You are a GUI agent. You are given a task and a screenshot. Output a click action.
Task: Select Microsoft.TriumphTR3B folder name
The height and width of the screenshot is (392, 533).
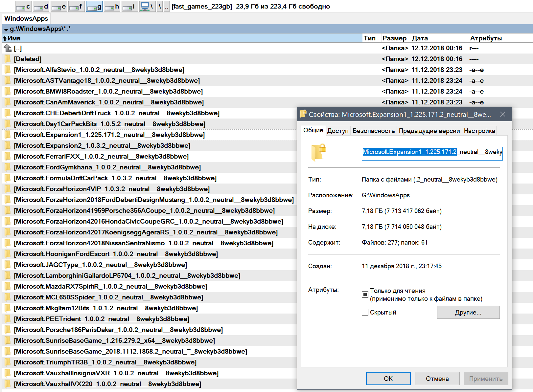click(x=105, y=362)
